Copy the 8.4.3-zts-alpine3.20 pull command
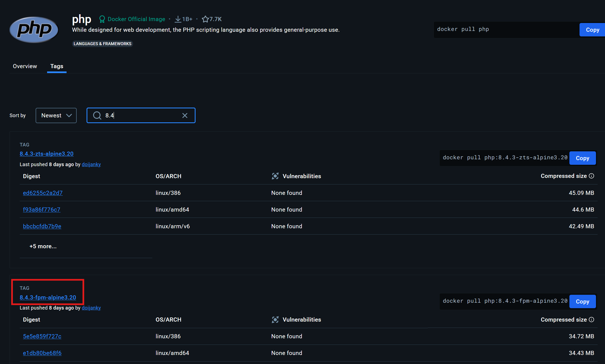The width and height of the screenshot is (605, 364). [582, 158]
